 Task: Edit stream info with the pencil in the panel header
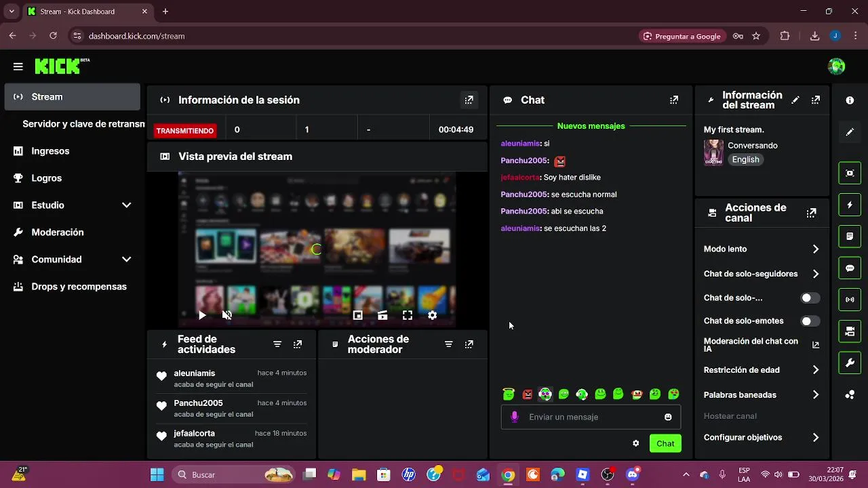click(795, 100)
